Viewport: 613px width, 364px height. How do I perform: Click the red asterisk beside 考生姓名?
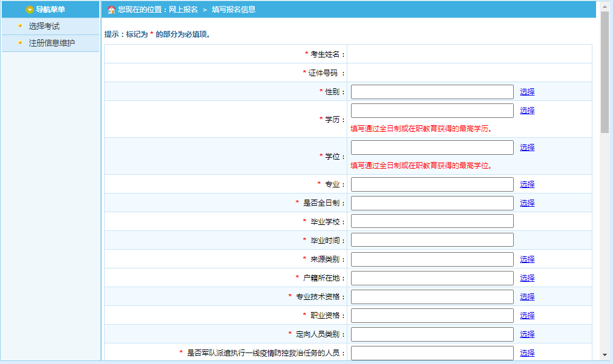tap(306, 54)
